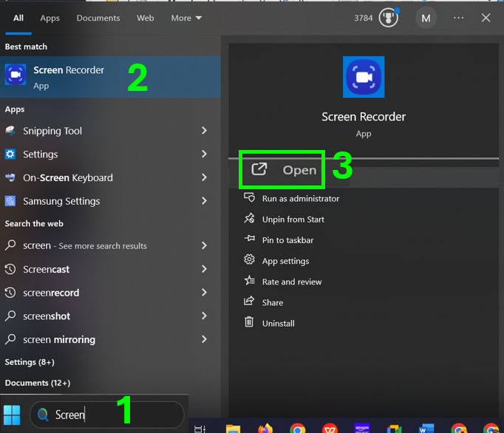Expand the On-Screen Keyboard result arrow
The image size is (504, 433).
pyautogui.click(x=204, y=177)
